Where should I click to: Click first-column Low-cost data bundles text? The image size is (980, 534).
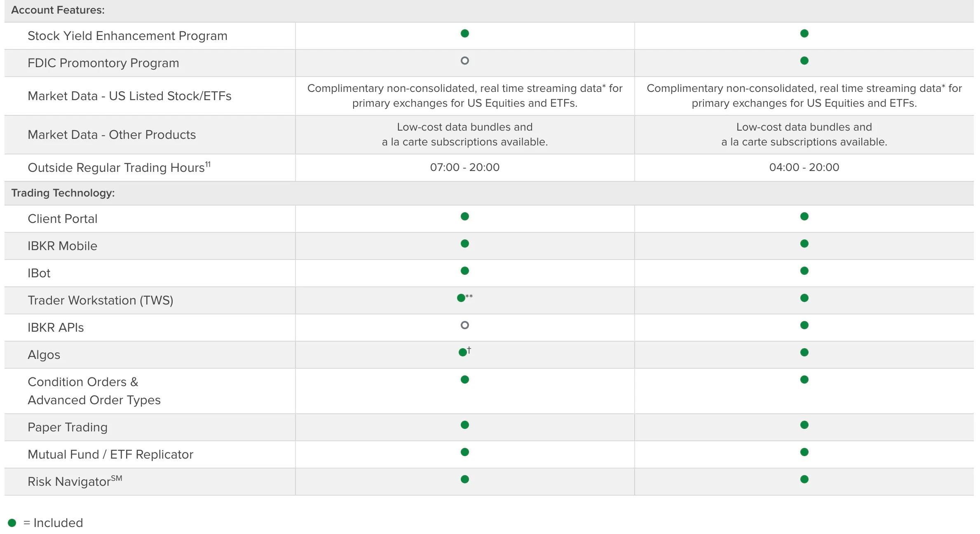coord(464,134)
